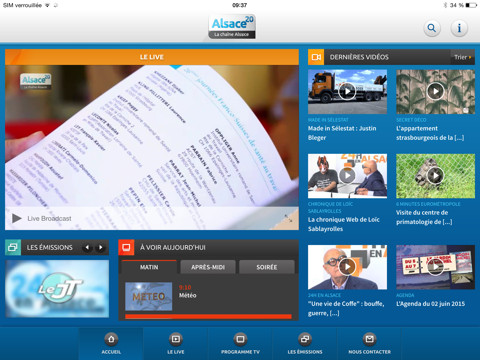Play Made in Sélestat truck video
The height and width of the screenshot is (360, 480).
(x=347, y=91)
